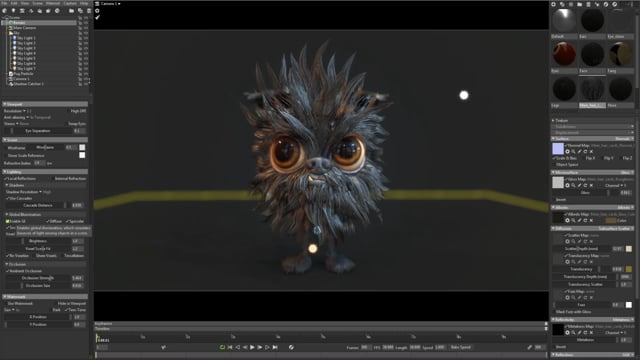
Task: Jump to the last frame of the timeline
Action: [275, 347]
